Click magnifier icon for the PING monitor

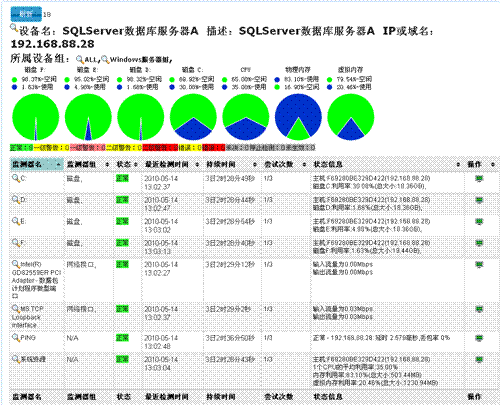click(x=16, y=337)
